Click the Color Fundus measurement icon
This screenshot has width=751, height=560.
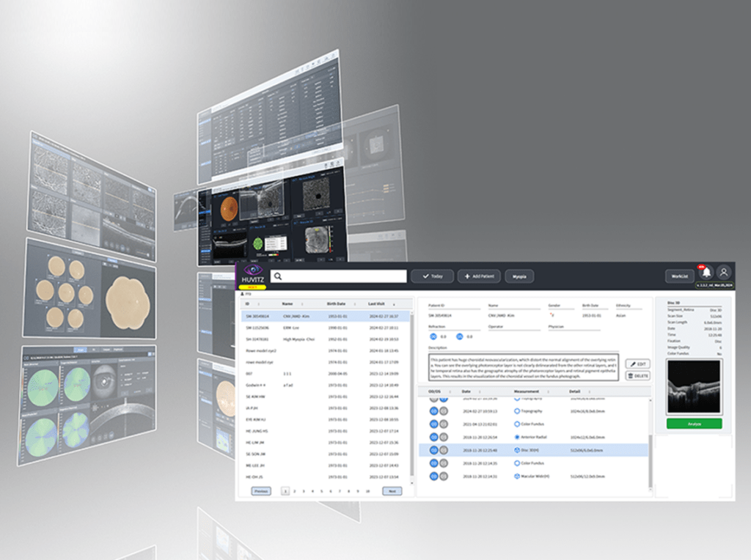[516, 424]
